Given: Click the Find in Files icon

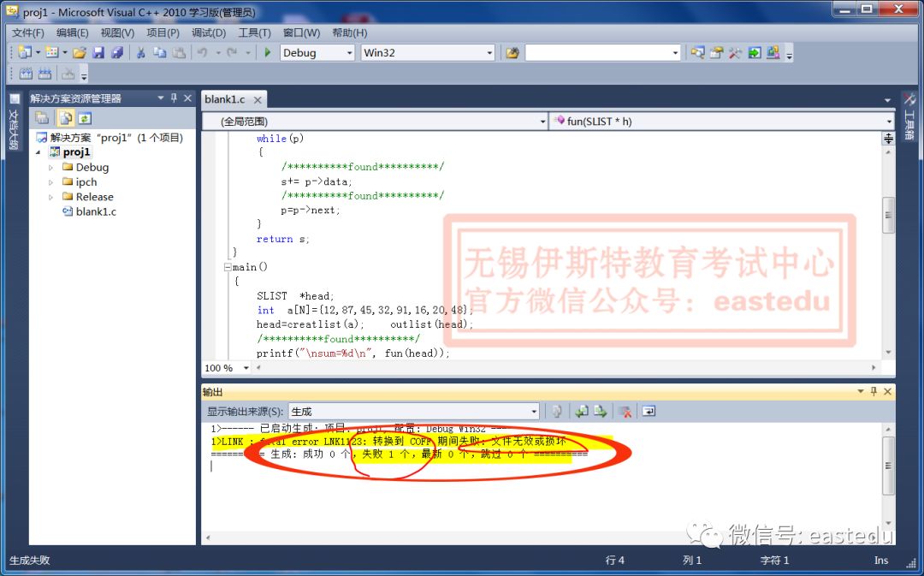Looking at the screenshot, I should pyautogui.click(x=512, y=53).
